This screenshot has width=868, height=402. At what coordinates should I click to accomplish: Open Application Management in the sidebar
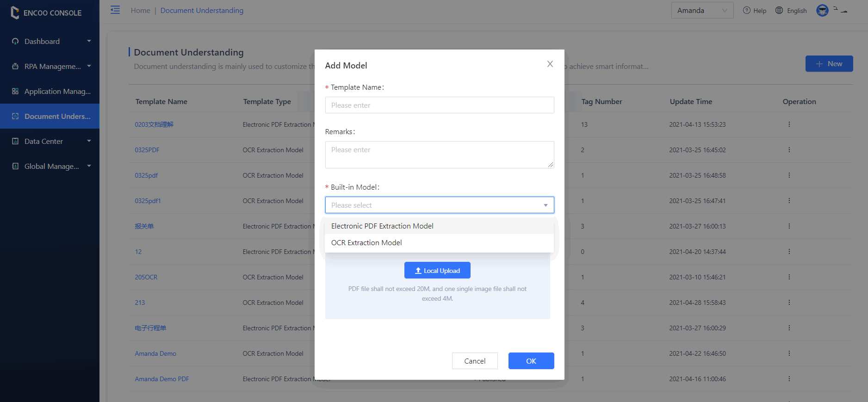tap(50, 91)
